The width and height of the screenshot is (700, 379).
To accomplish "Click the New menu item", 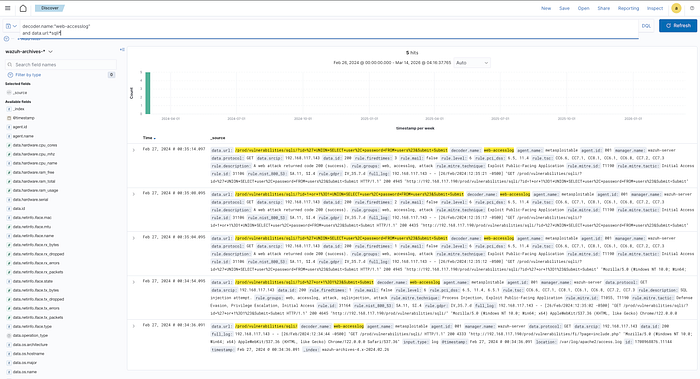I will pos(546,8).
